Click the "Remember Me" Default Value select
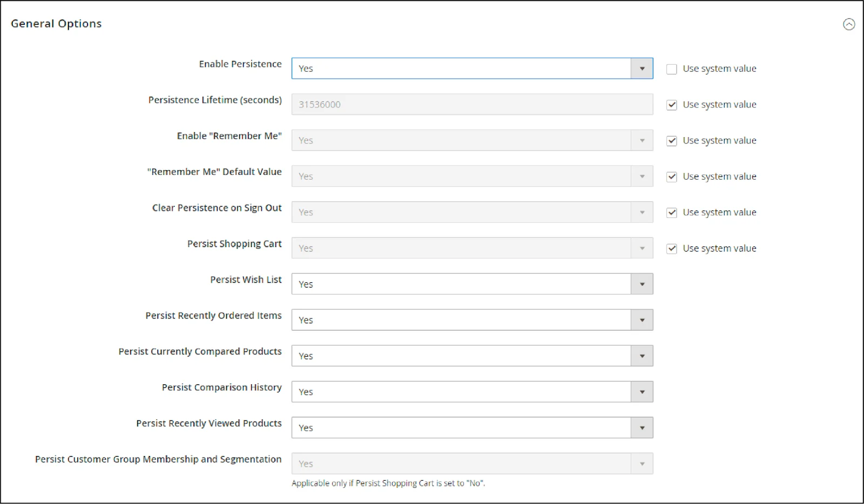 472,176
